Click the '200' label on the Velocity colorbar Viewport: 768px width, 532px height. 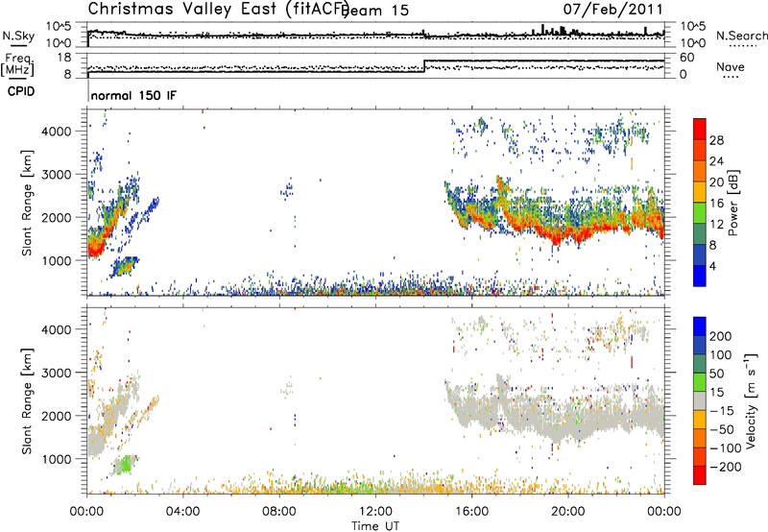(721, 336)
